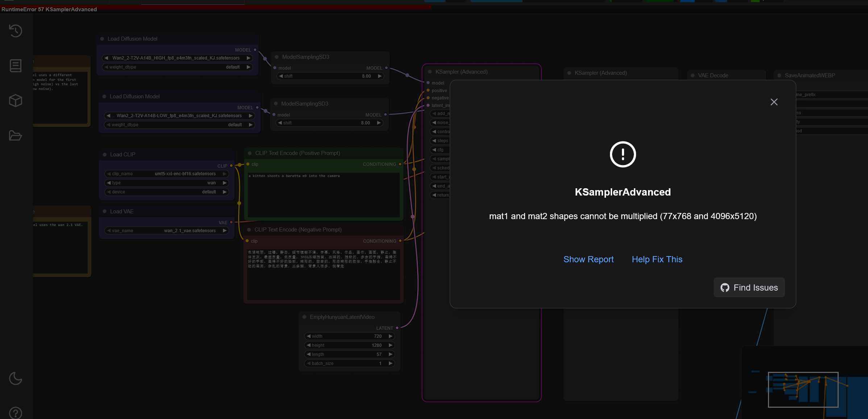This screenshot has height=419, width=868.
Task: Open the node library list icon
Action: (16, 66)
